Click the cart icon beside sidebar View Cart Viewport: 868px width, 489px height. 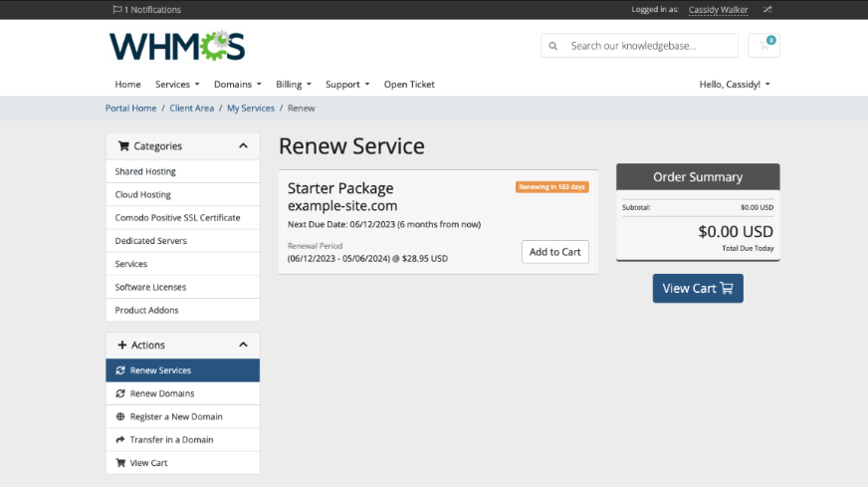click(x=120, y=463)
